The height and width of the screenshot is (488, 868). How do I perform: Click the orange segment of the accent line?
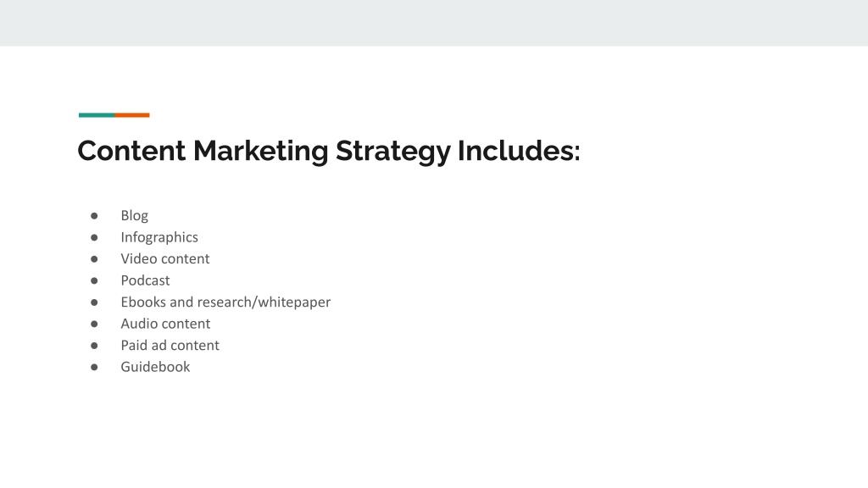[x=132, y=115]
